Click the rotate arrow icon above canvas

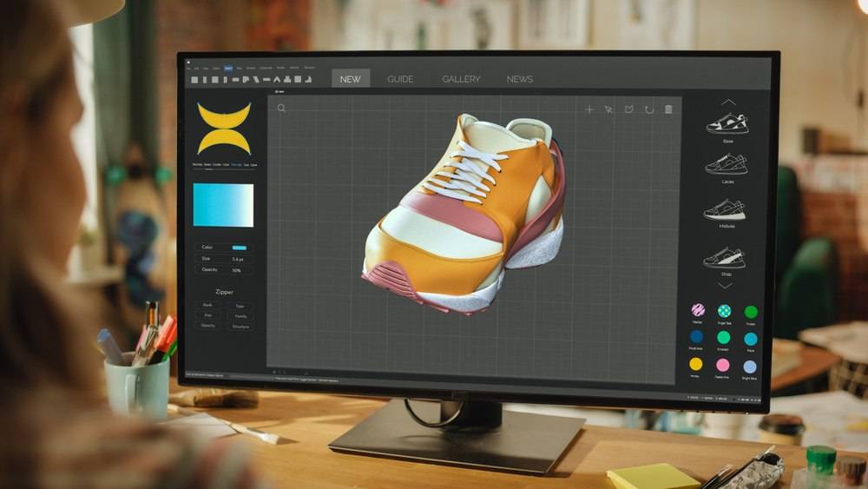point(648,109)
